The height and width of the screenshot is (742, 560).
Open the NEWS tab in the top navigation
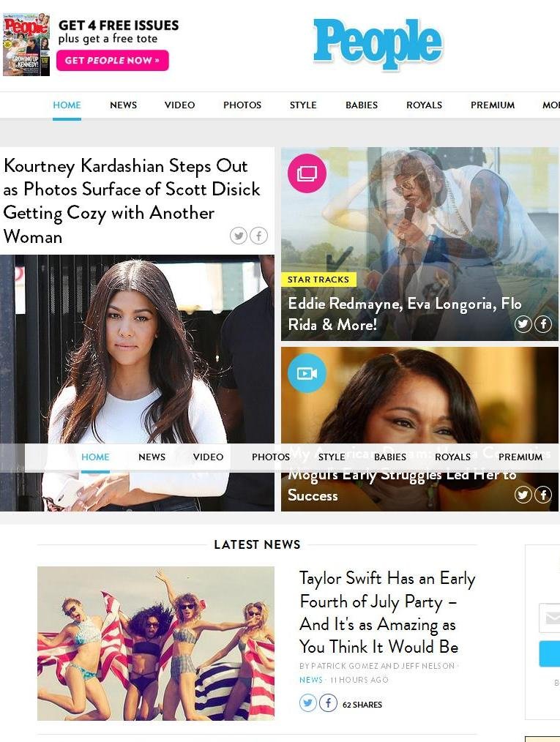coord(124,105)
